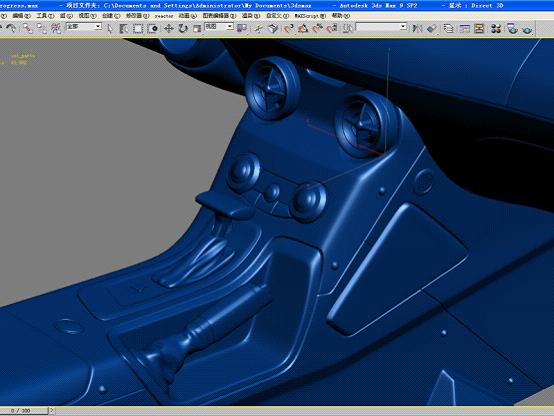
Task: Activate the Bind to Space Warp tool
Action: tap(55, 28)
